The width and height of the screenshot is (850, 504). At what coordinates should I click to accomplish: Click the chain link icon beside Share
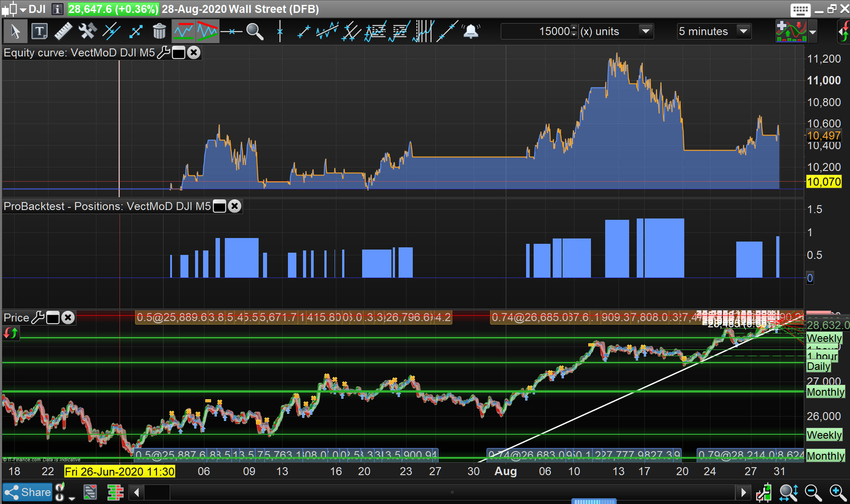[x=60, y=492]
